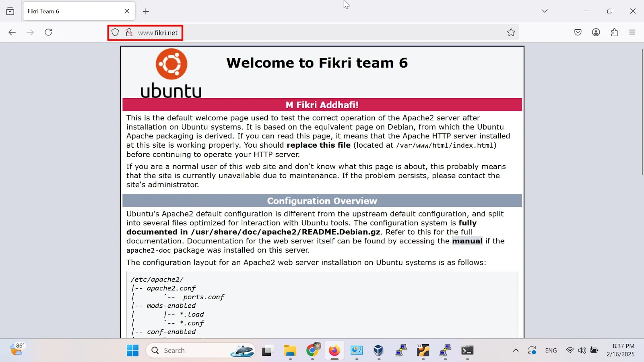This screenshot has width=644, height=362.
Task: Click the 'ports.conf' line in config tree
Action: click(x=204, y=297)
